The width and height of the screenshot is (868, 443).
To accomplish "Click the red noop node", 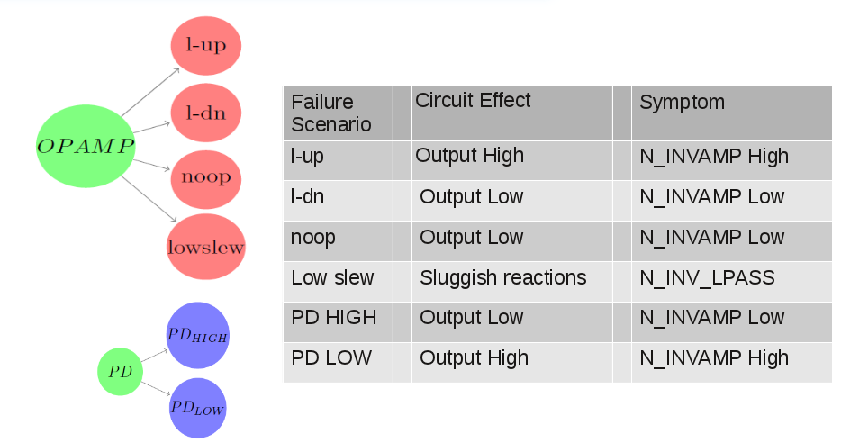I will click(x=206, y=177).
